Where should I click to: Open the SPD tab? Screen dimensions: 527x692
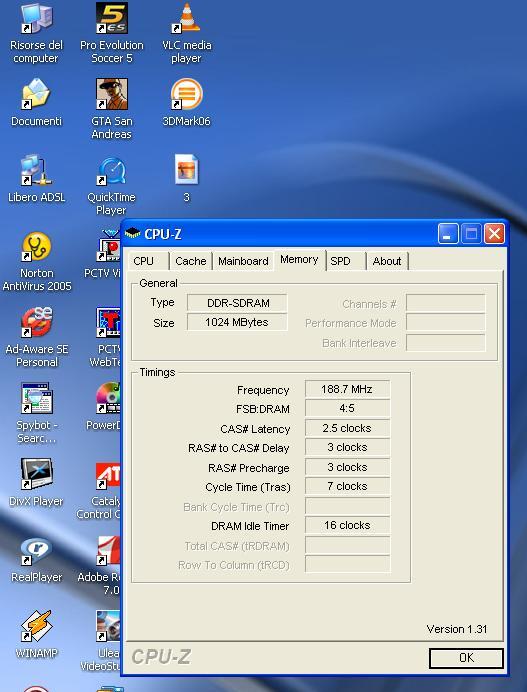[346, 261]
